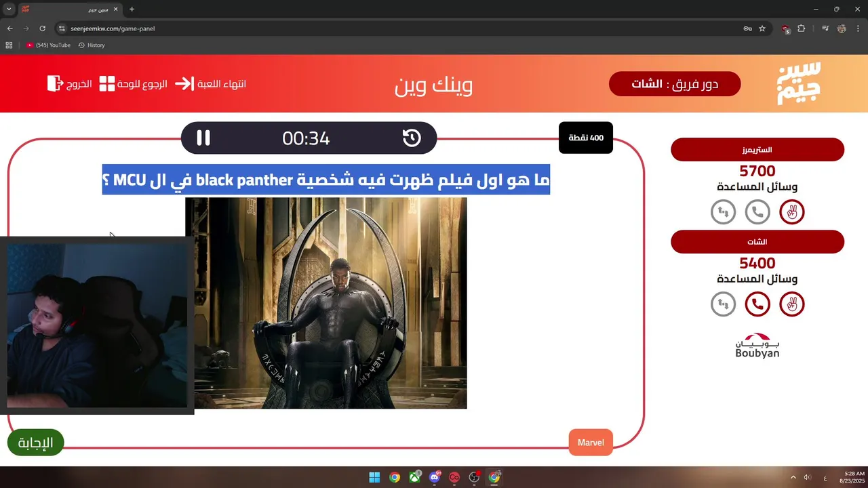868x488 pixels.
Task: Reveal the answer with the green الإجابة button
Action: pyautogui.click(x=35, y=443)
